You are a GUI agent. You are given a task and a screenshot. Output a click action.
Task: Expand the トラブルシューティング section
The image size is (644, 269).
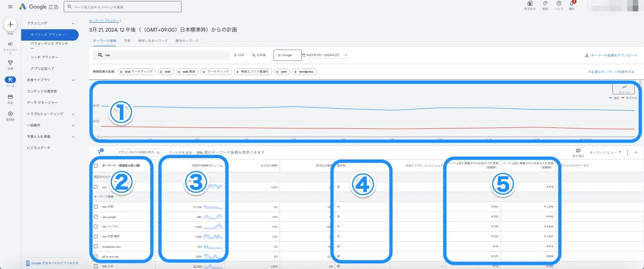[73, 114]
